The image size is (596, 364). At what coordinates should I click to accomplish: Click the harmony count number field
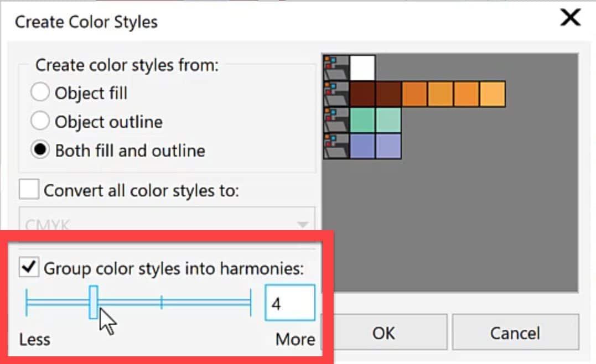coord(290,302)
